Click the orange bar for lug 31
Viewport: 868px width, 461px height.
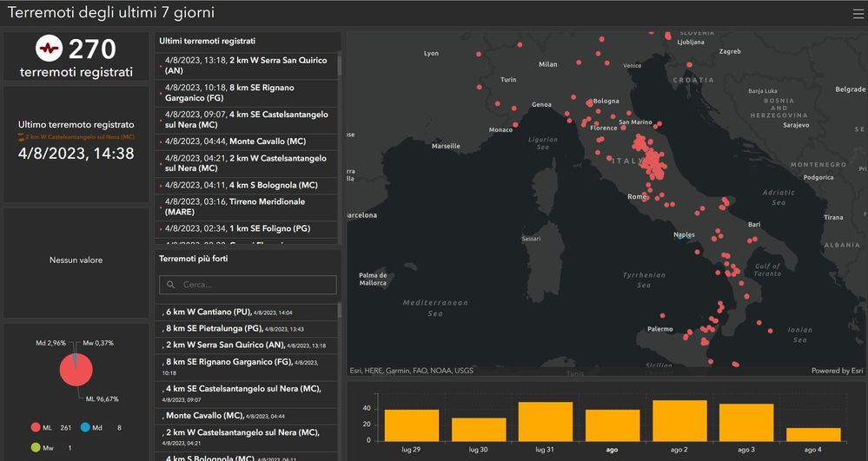tap(546, 421)
